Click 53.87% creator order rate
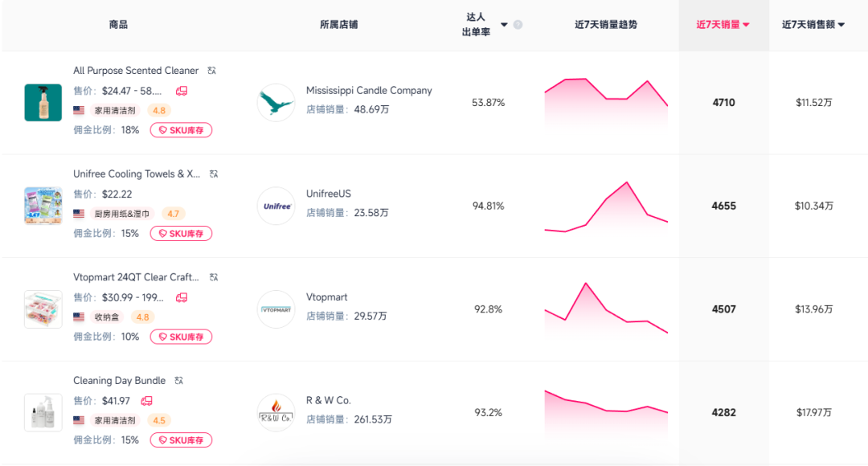Screen dimensions: 868x466 click(489, 102)
